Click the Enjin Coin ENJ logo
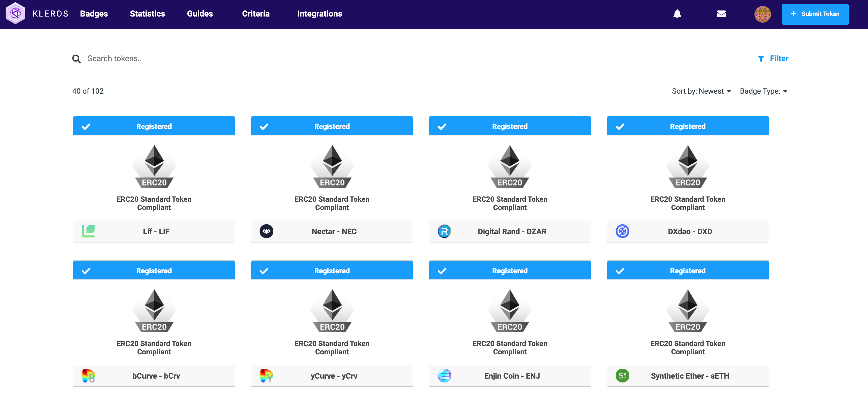Image resolution: width=868 pixels, height=399 pixels. pyautogui.click(x=444, y=375)
